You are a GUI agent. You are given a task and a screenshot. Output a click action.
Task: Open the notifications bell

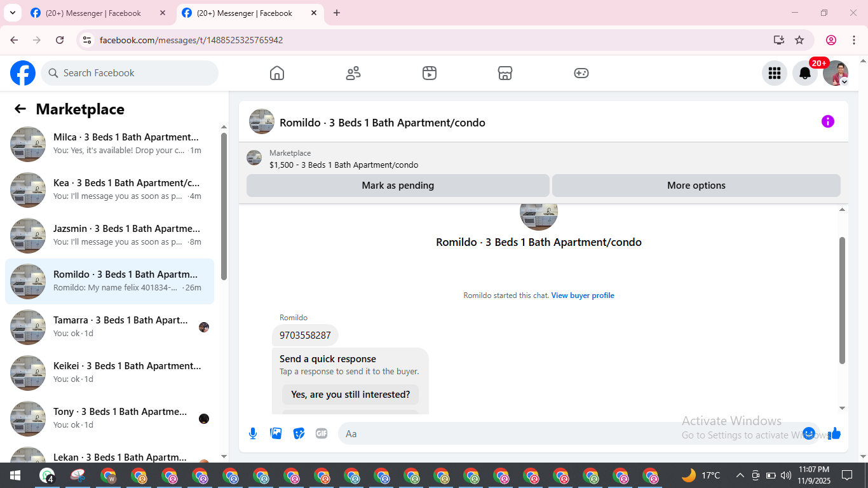pyautogui.click(x=805, y=73)
